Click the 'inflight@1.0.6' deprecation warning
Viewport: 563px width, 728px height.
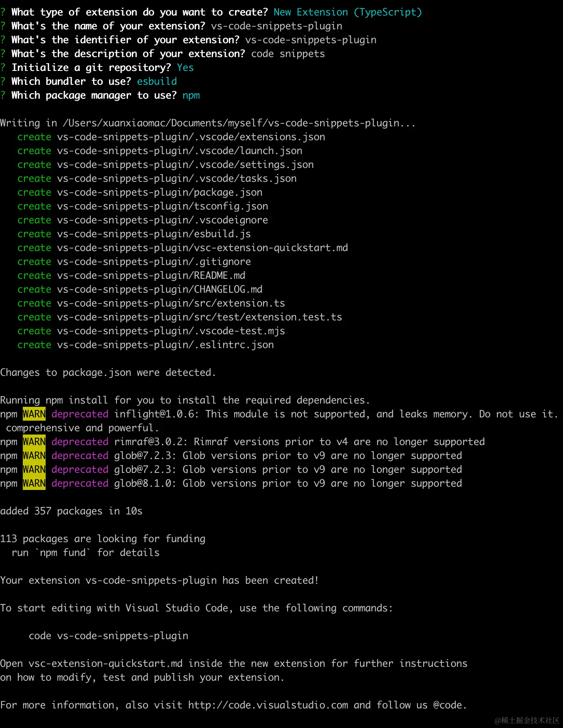(279, 414)
